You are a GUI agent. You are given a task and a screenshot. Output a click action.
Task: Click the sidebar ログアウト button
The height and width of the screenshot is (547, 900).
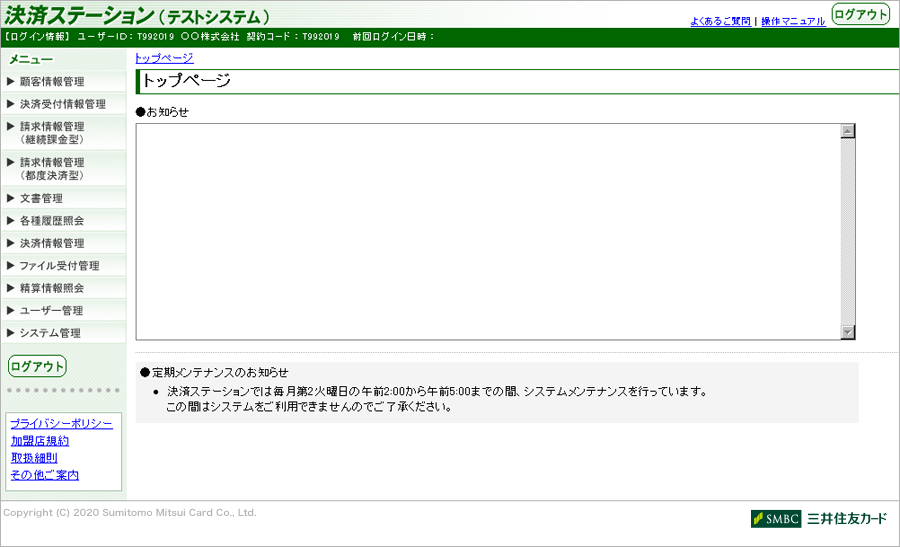[x=37, y=366]
